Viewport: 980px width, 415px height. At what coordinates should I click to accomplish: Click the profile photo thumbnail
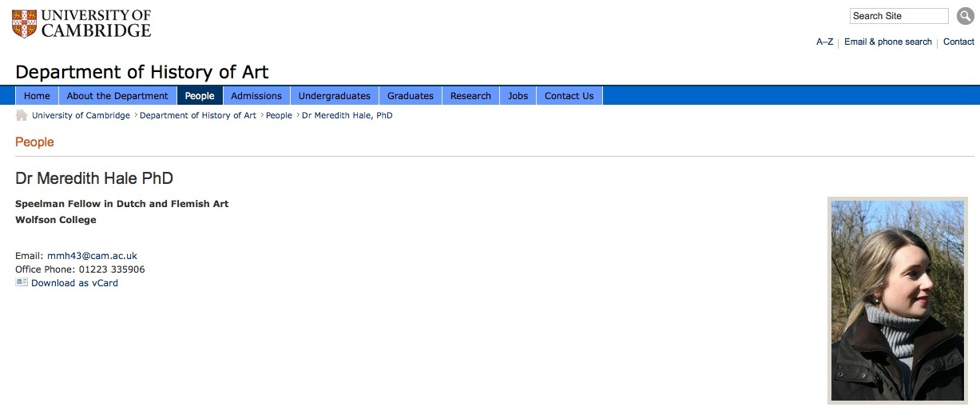(897, 300)
